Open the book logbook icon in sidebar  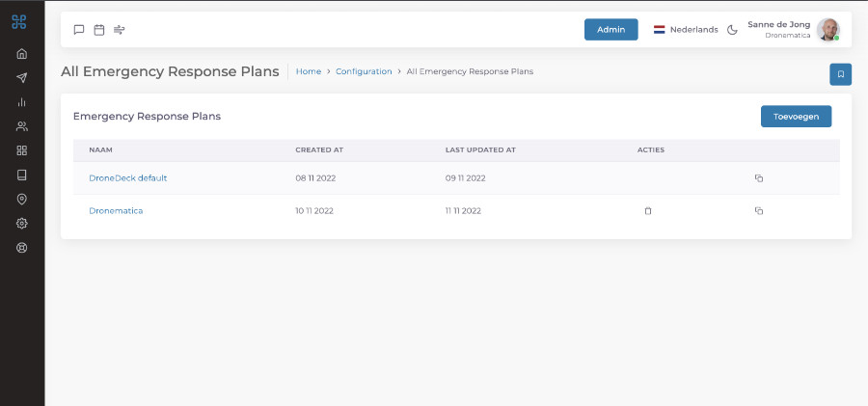22,175
